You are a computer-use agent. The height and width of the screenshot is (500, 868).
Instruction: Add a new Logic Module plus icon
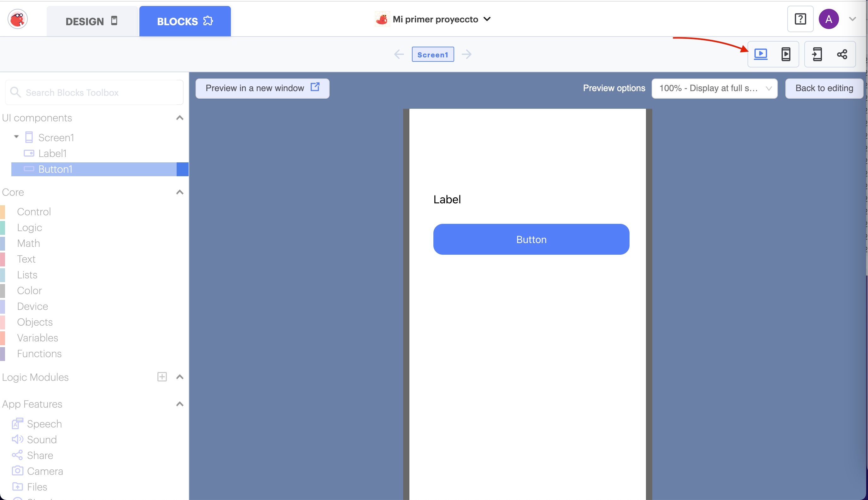(x=162, y=377)
